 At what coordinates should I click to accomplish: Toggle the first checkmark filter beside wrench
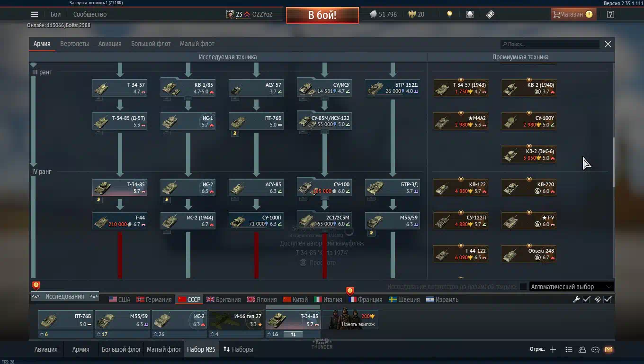click(x=586, y=299)
